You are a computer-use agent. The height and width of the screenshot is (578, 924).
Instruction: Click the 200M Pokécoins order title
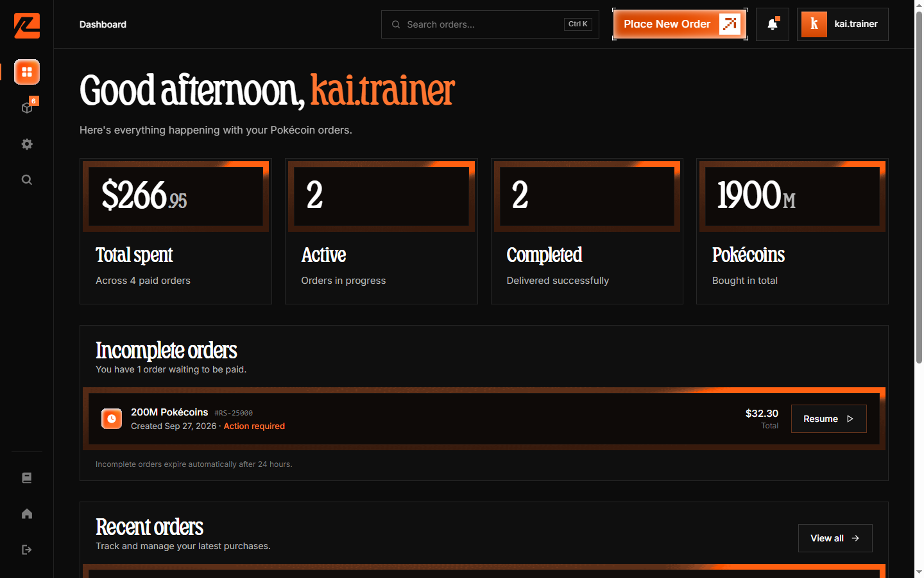coord(169,412)
